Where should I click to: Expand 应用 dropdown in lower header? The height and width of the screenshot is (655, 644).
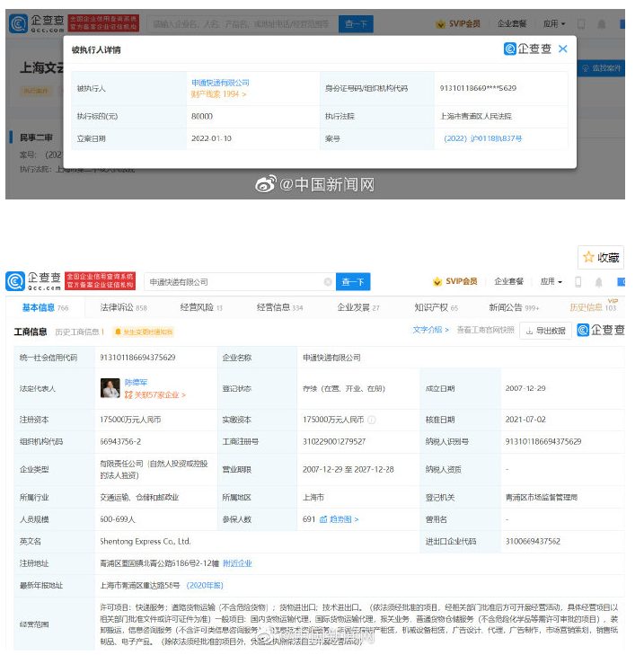[x=551, y=281]
